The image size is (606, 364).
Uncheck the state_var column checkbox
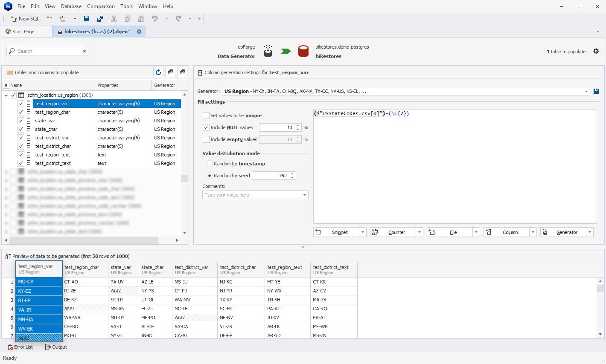click(x=20, y=121)
